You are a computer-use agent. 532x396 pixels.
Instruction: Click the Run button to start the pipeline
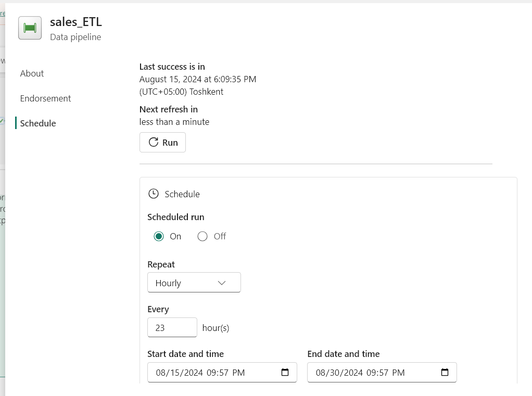point(162,142)
